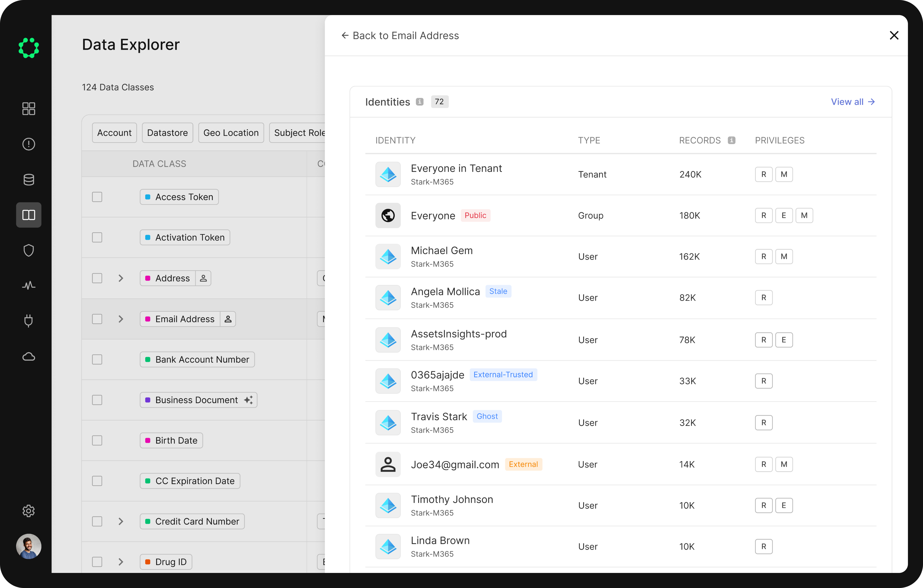Tick the Bank Account Number checkbox
Screen dimensions: 923x588
click(97, 360)
